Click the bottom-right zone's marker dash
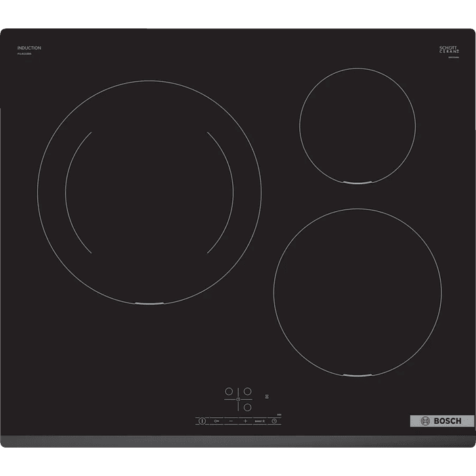Screen dimensions: 476x476 tap(356, 375)
